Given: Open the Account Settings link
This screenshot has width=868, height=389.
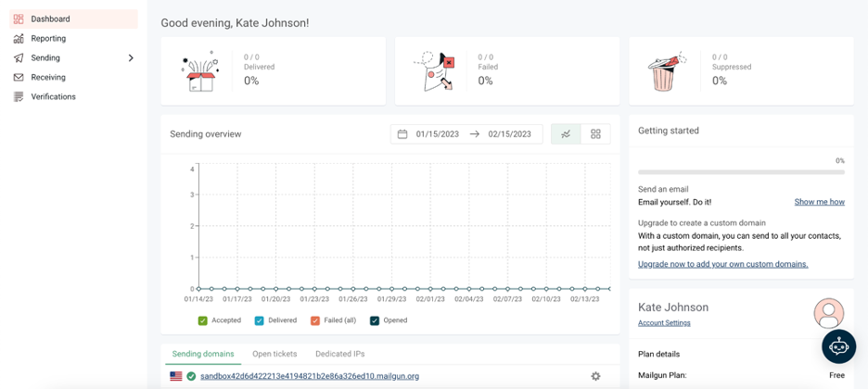Looking at the screenshot, I should (664, 323).
